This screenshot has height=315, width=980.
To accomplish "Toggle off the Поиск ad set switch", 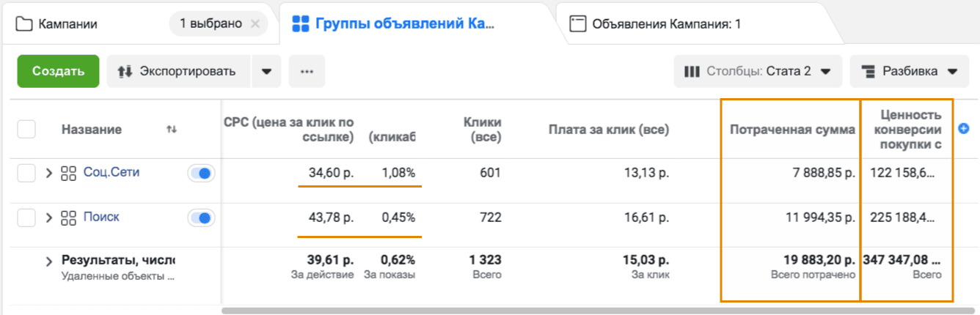I will click(x=202, y=218).
